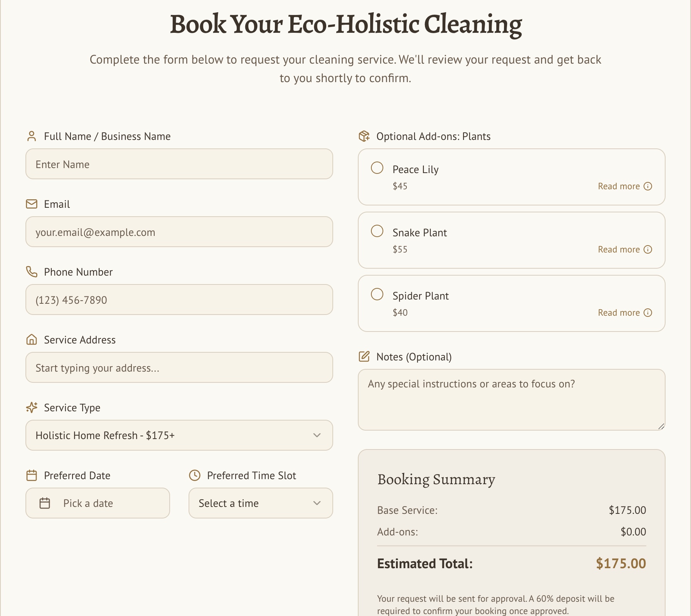Click the calendar icon beside Preferred Date
The image size is (691, 616).
[32, 475]
